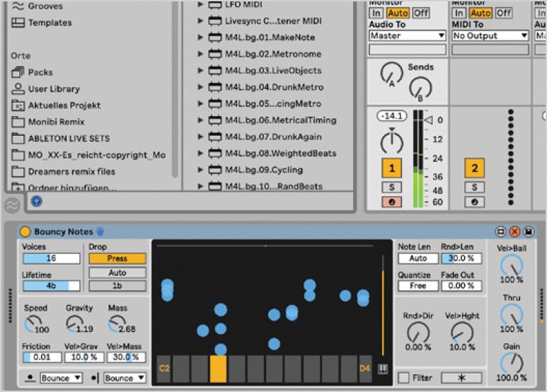This screenshot has height=392, width=547.
Task: Set track 2 monitor to Auto
Action: click(480, 13)
